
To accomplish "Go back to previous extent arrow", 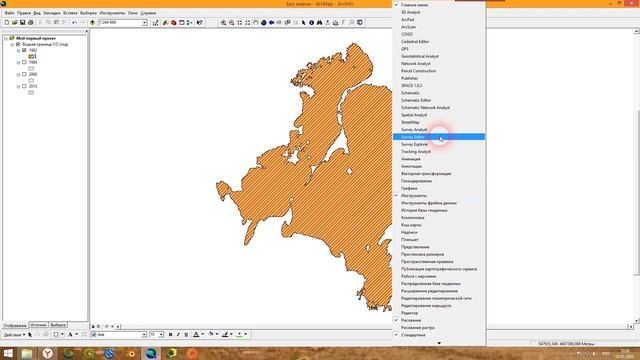I will pyautogui.click(x=271, y=22).
